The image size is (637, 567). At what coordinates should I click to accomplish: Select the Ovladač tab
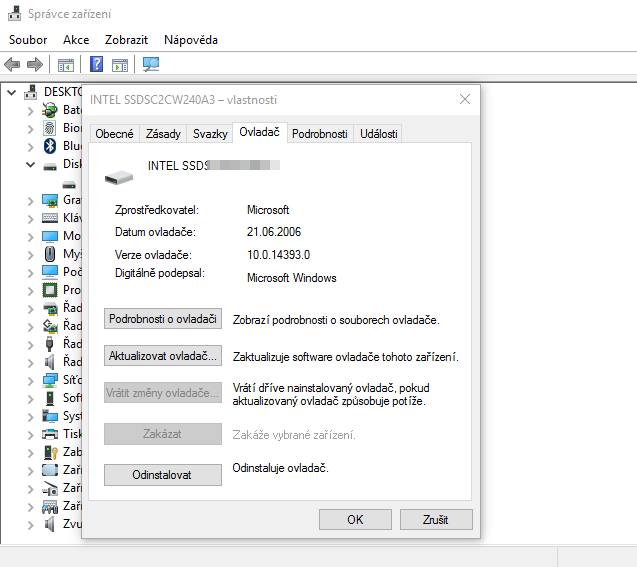click(x=260, y=132)
